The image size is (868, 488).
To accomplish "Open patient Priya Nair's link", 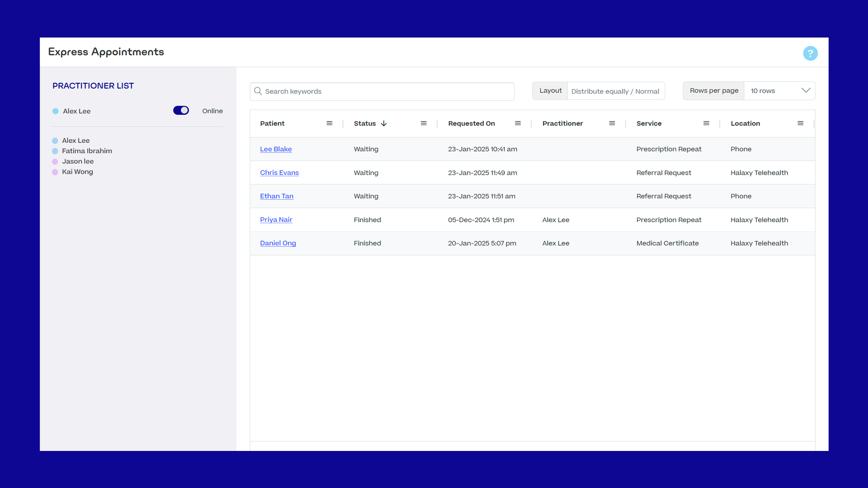I will click(x=276, y=220).
